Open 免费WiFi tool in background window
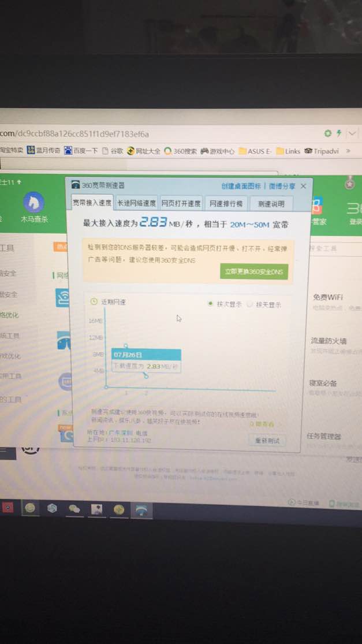The width and height of the screenshot is (362, 644). pos(327,297)
